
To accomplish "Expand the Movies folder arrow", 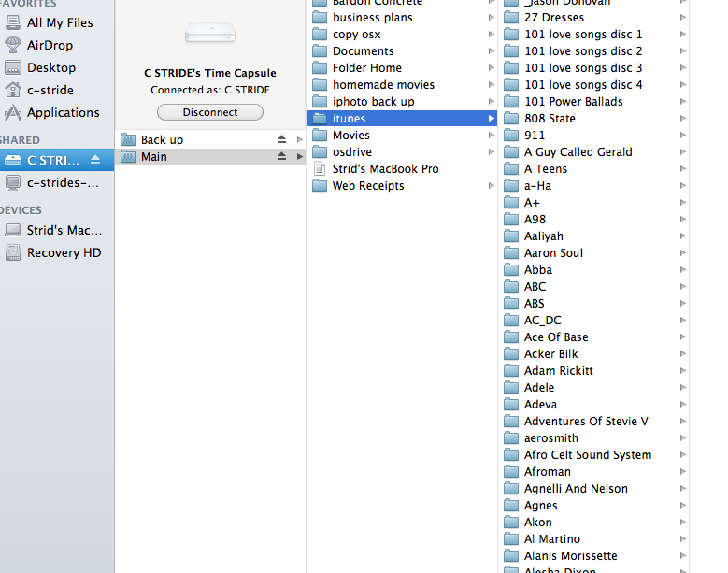I will [491, 136].
